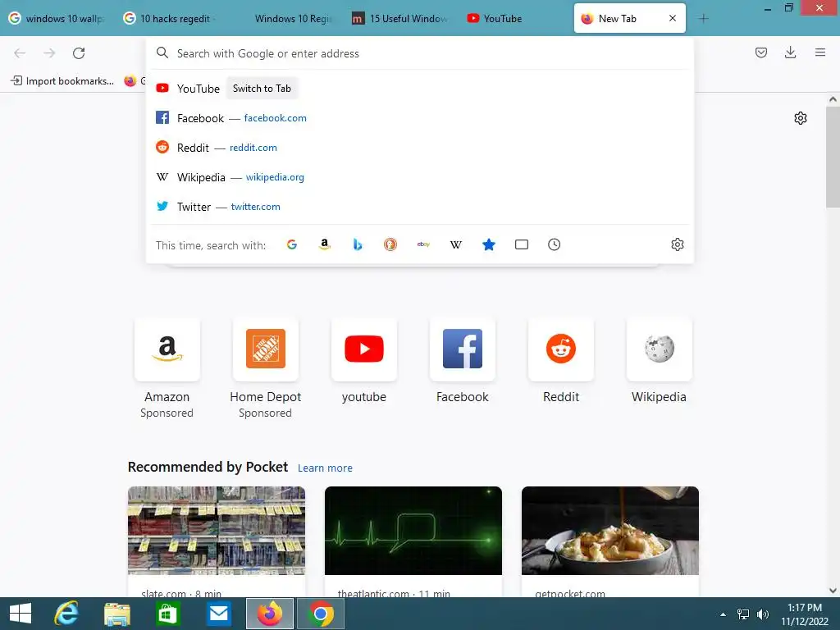Open the taskbar clock and date
Viewport: 840px width, 630px height.
805,614
